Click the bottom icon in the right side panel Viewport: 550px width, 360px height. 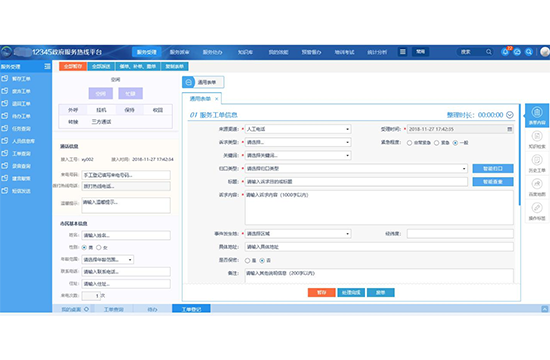(537, 211)
